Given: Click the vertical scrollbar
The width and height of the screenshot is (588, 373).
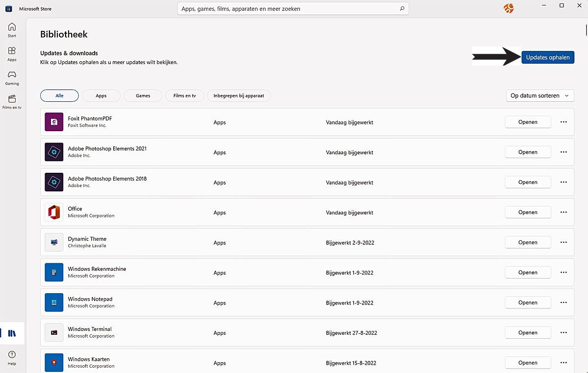Looking at the screenshot, I should point(586,30).
